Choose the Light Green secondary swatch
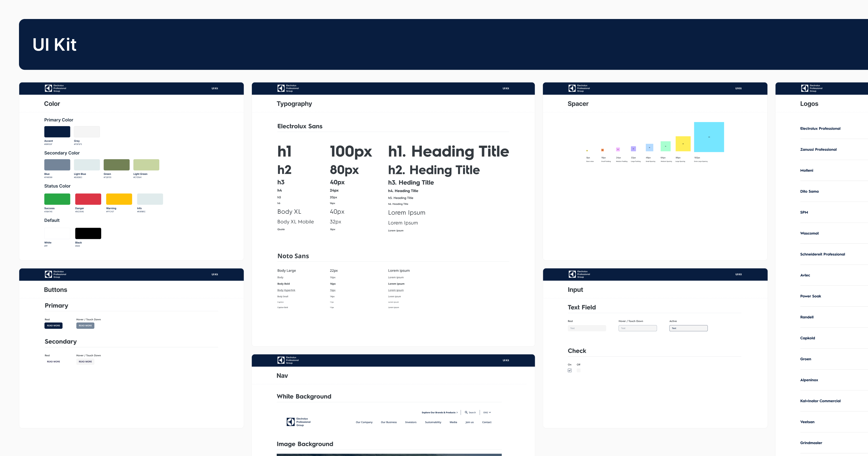 pos(146,164)
